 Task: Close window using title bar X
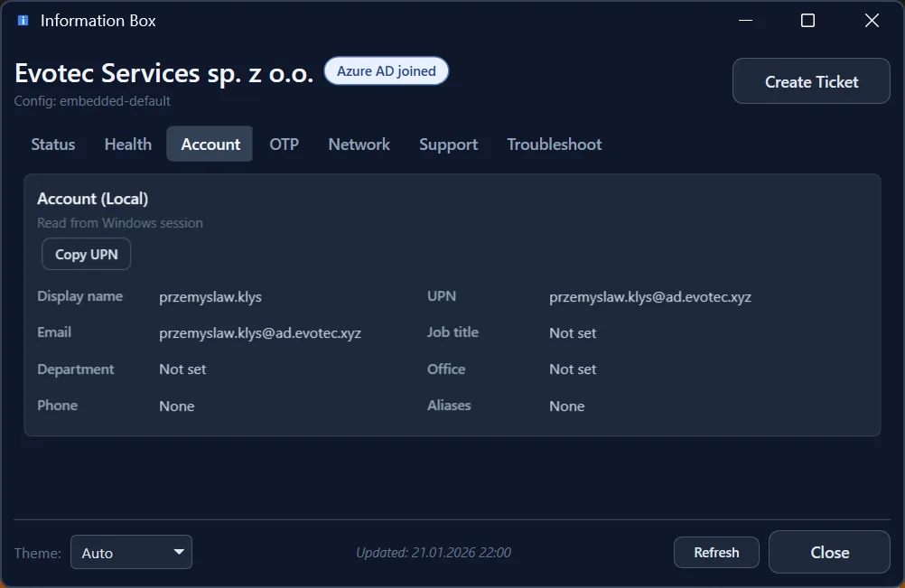point(872,21)
